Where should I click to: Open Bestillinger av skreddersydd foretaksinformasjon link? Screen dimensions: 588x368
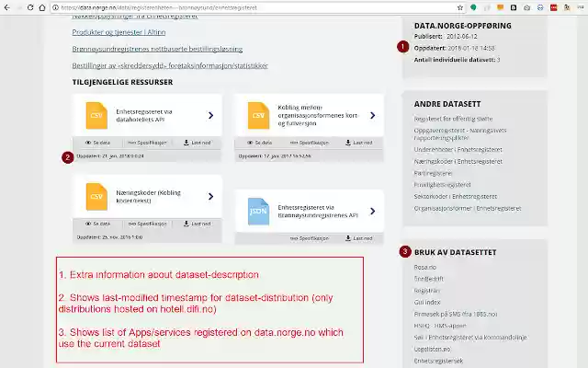170,65
